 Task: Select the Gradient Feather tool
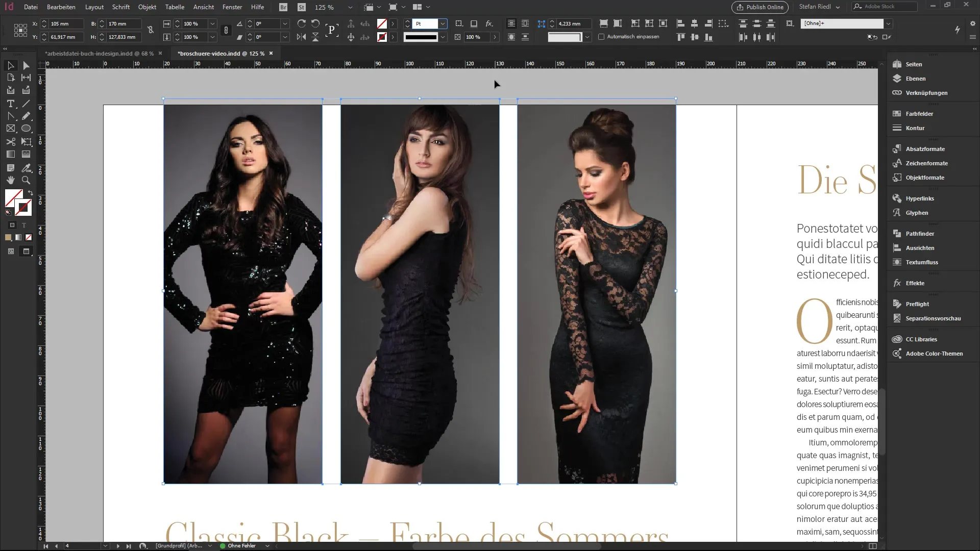[x=26, y=154]
